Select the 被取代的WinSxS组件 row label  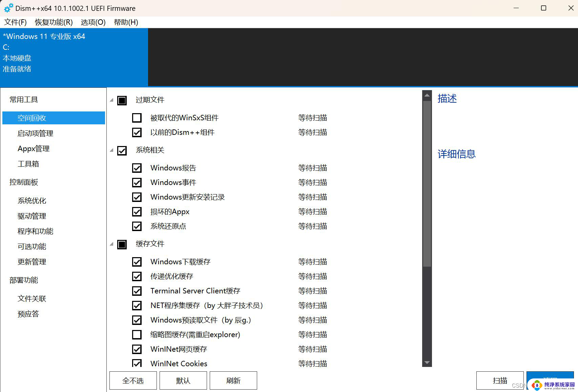pos(185,118)
